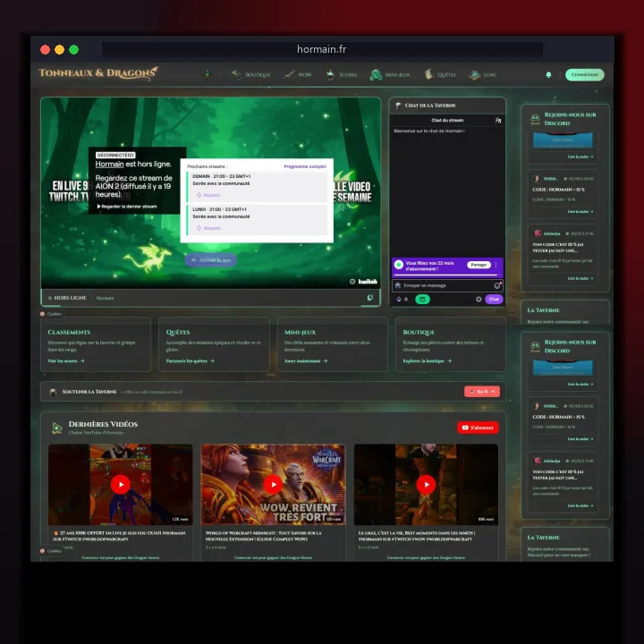Click Regarder le dernier stream
This screenshot has height=644, width=644.
tap(127, 207)
